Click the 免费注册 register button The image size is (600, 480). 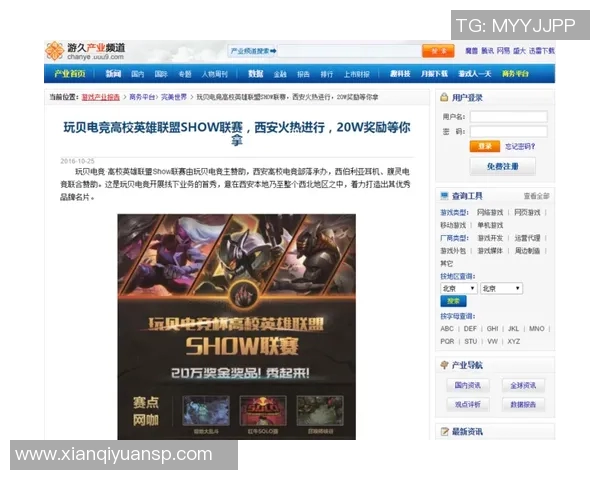click(502, 167)
